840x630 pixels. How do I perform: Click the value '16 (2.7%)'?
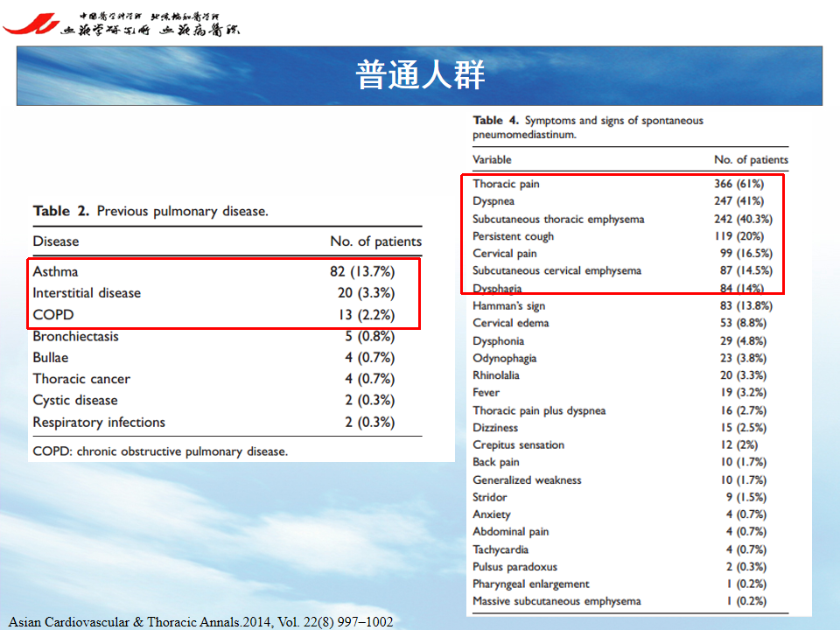tap(743, 411)
